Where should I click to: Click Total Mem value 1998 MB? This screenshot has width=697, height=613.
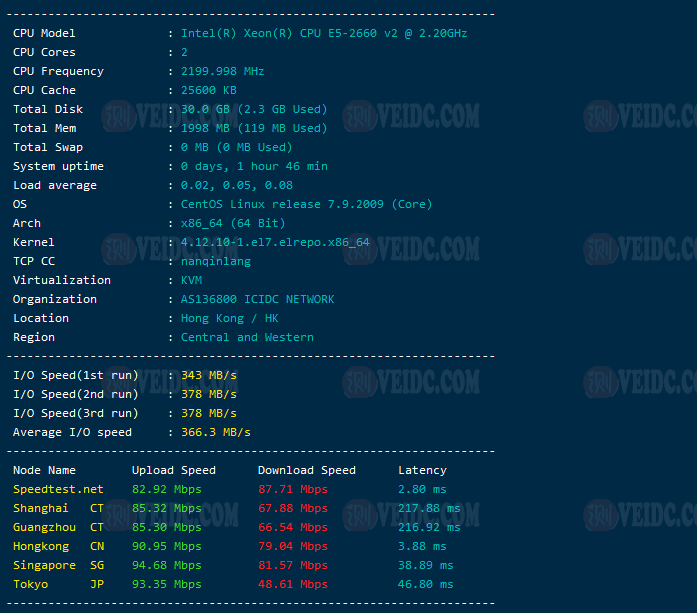205,128
